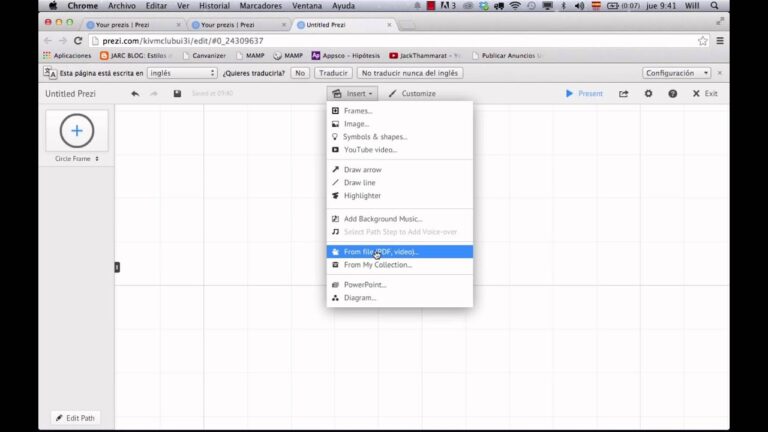Select Draw arrow menu item

pyautogui.click(x=400, y=169)
